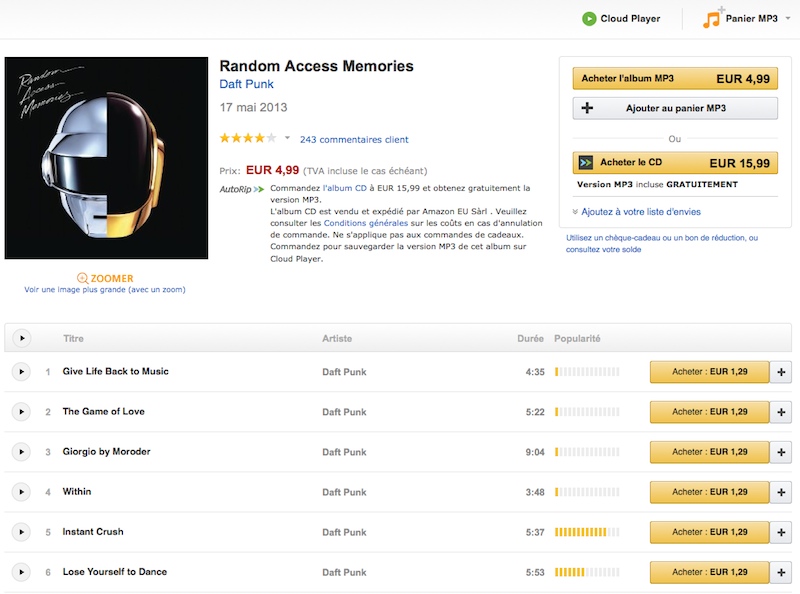This screenshot has height=594, width=800.
Task: Click popularity bar for Instant Crush
Action: [587, 532]
